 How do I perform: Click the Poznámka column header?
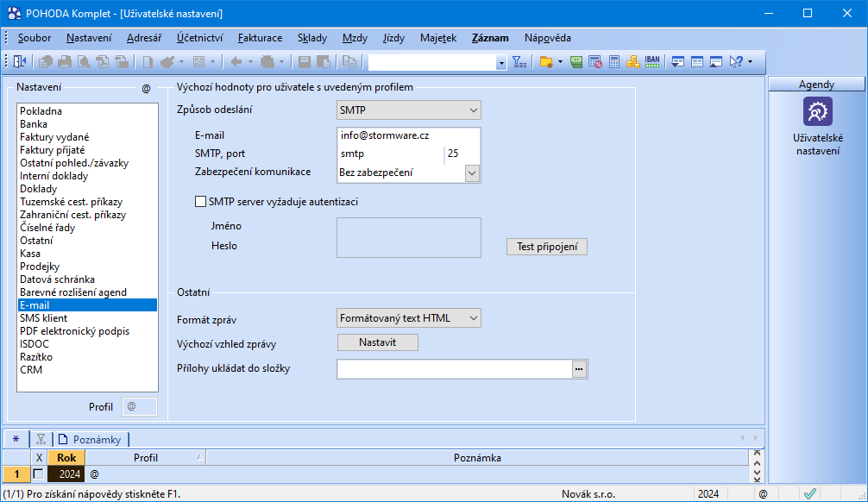pos(477,458)
